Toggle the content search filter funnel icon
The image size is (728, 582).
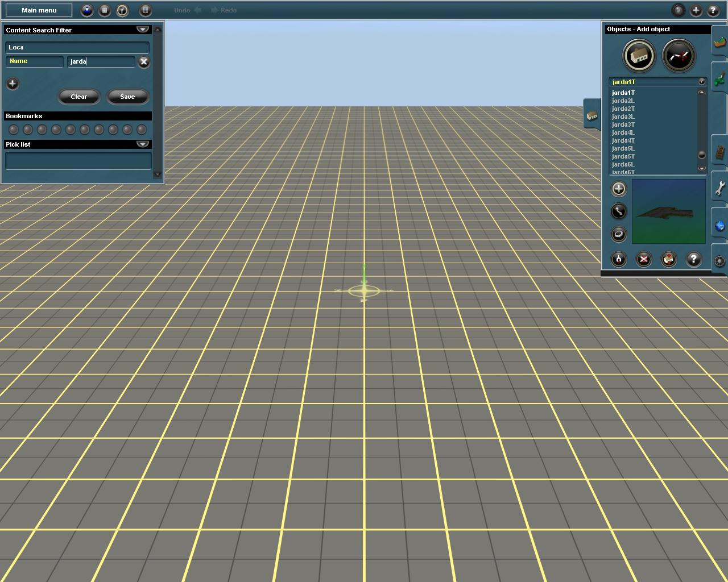pos(122,10)
